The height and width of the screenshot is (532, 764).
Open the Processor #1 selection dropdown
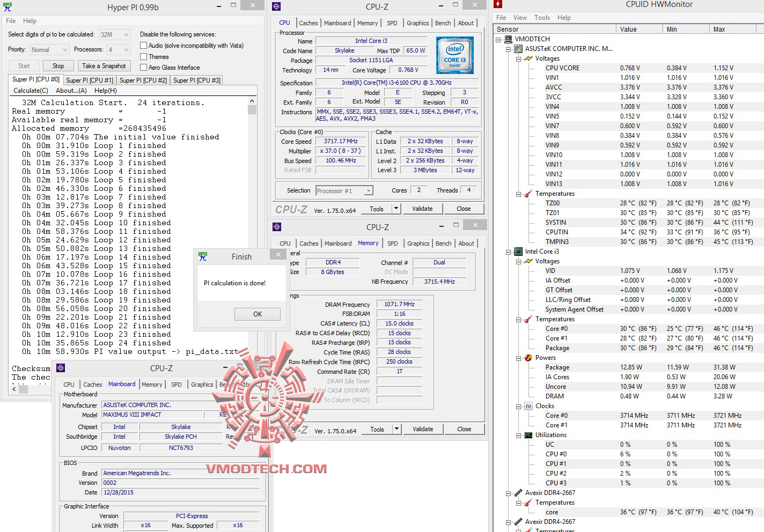[x=344, y=190]
